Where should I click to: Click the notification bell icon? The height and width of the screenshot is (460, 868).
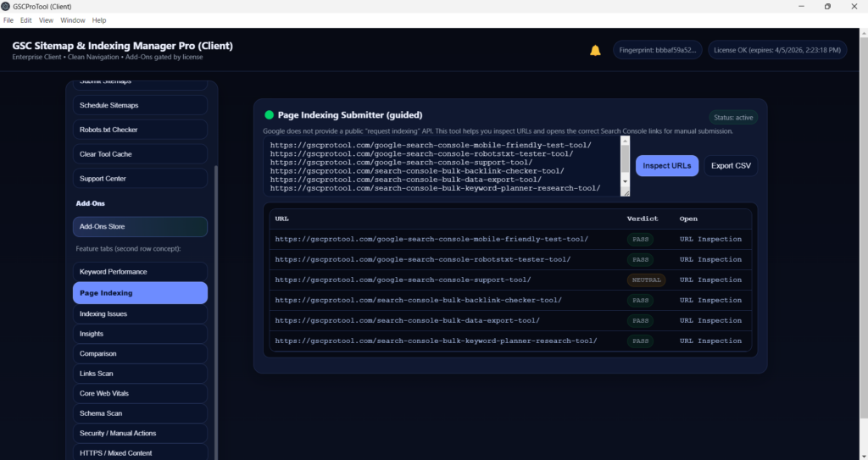point(595,51)
